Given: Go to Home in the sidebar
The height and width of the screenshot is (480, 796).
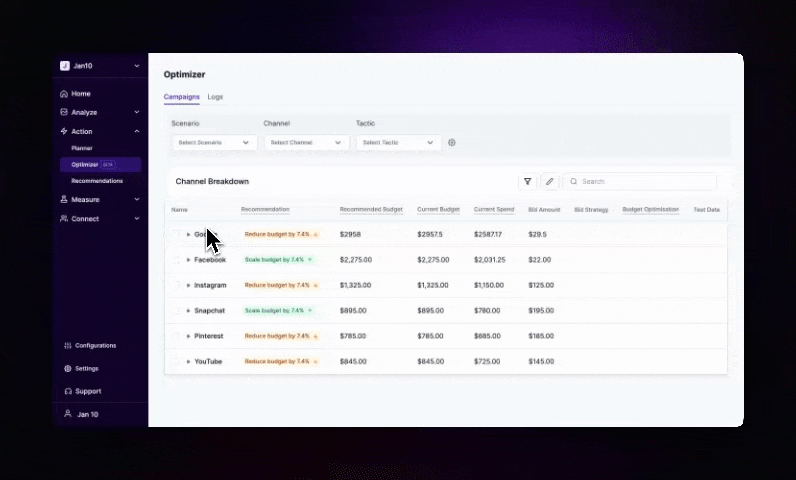Looking at the screenshot, I should [x=80, y=94].
